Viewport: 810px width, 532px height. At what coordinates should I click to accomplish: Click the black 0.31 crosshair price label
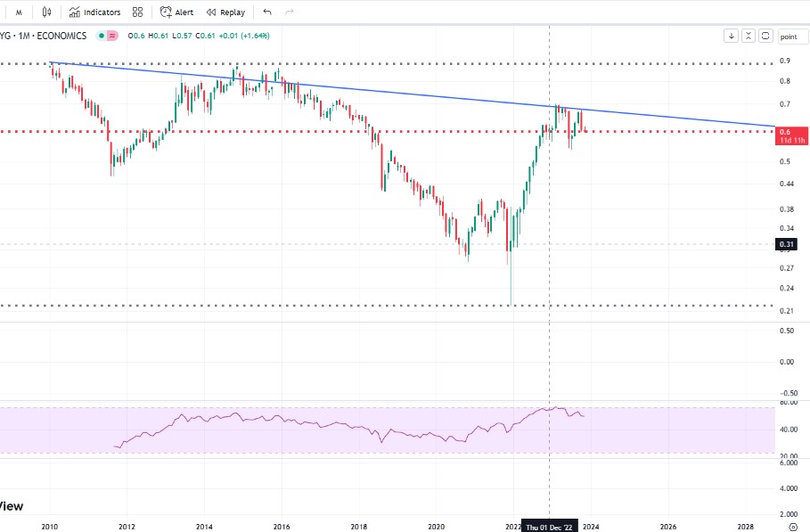[x=786, y=244]
